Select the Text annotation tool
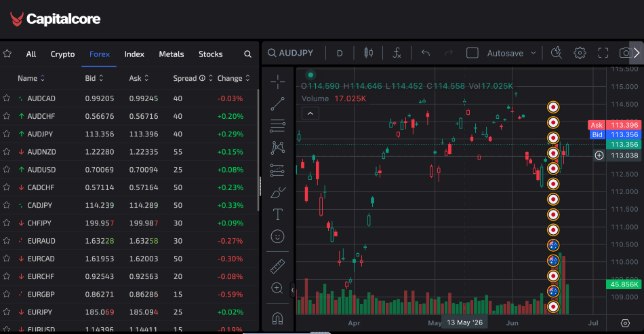Screen dimensions: 644x334 coord(278,214)
